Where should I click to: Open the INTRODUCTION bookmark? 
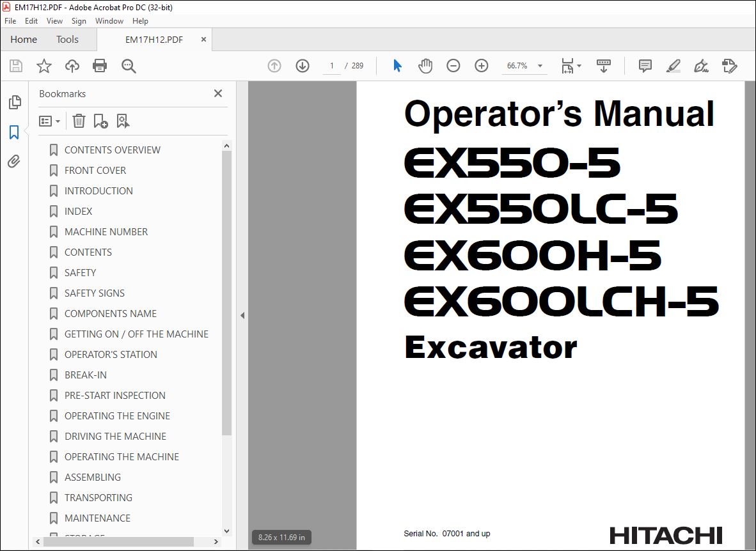[98, 191]
